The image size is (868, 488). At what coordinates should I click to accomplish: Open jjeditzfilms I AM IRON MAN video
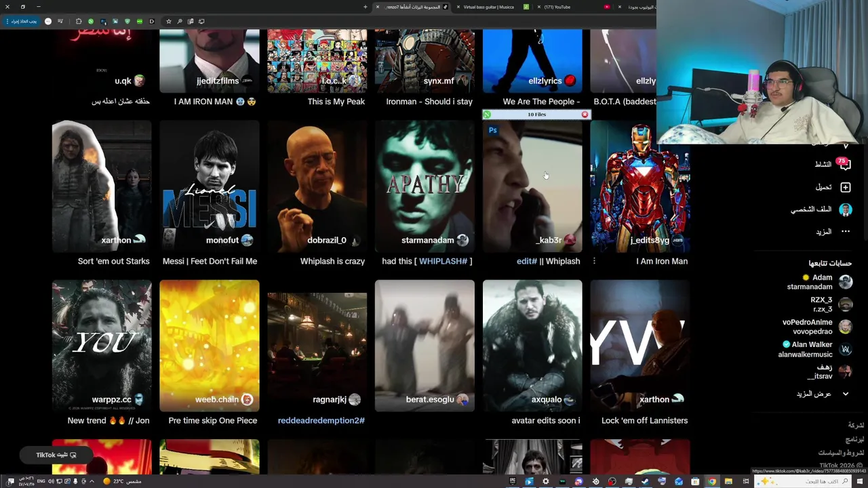coord(210,60)
